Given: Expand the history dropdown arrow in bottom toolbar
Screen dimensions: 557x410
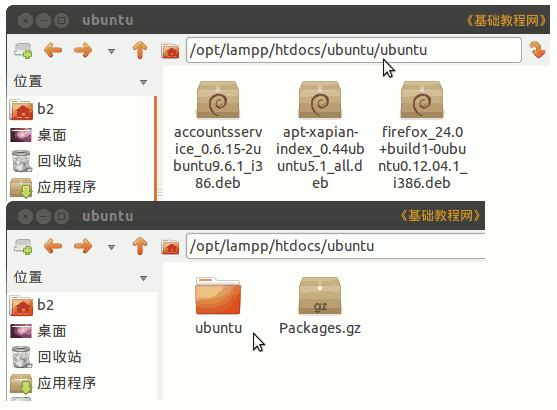Looking at the screenshot, I should [x=111, y=247].
